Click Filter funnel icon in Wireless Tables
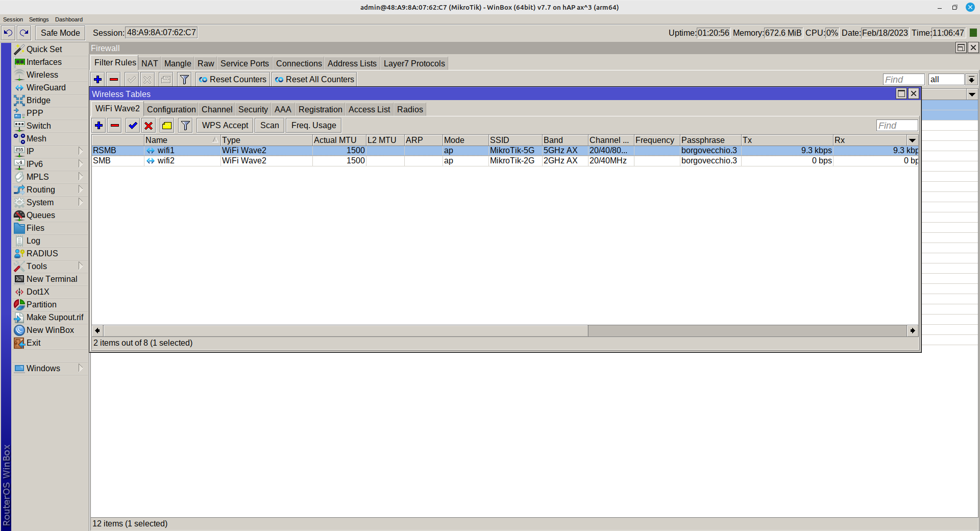980x531 pixels. (185, 125)
